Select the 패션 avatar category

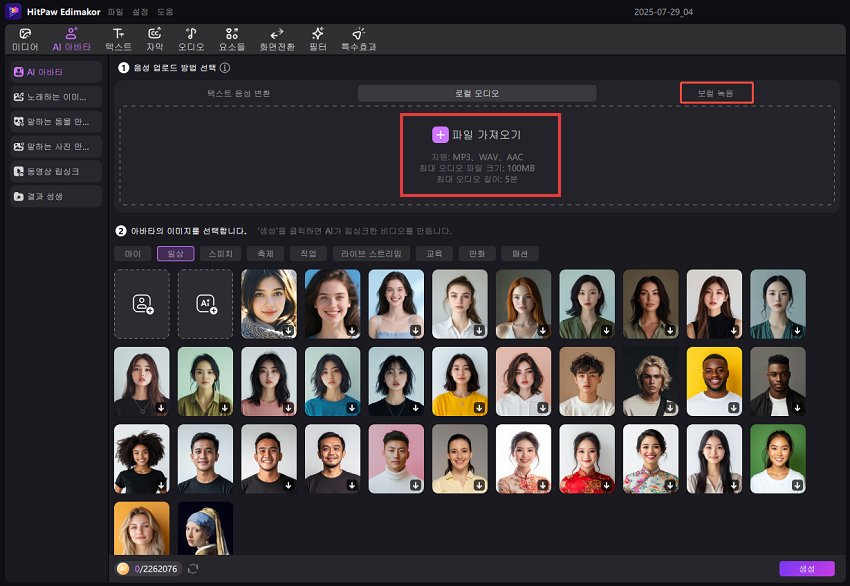pyautogui.click(x=520, y=254)
